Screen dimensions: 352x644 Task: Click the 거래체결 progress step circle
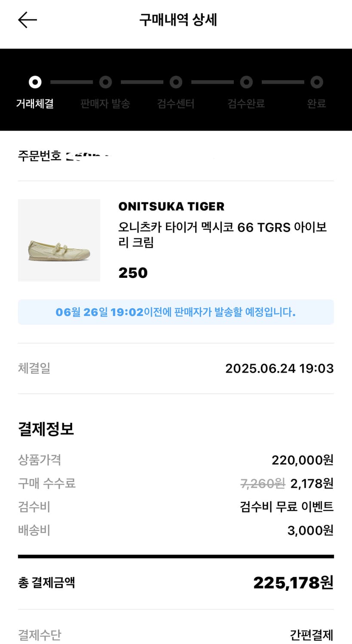(35, 82)
